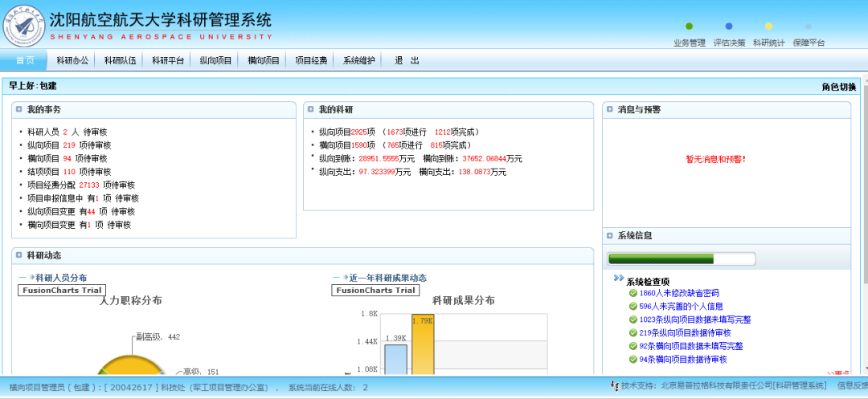The image size is (868, 399).
Task: Click 纵向项目 219 项待审核
Action: [x=69, y=145]
